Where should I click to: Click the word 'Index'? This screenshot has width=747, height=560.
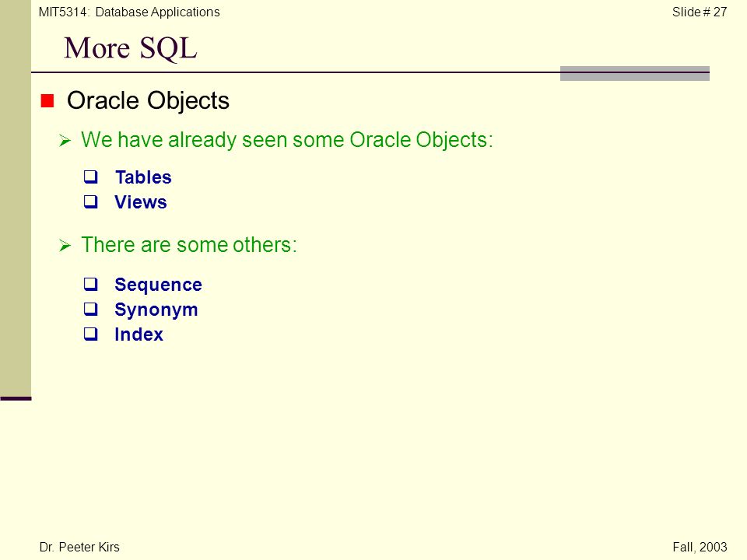pyautogui.click(x=139, y=334)
